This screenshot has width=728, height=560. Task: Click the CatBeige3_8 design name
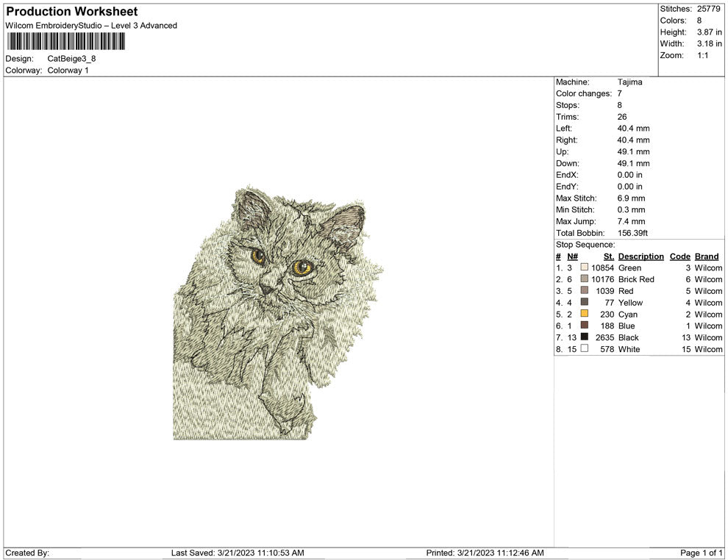71,59
